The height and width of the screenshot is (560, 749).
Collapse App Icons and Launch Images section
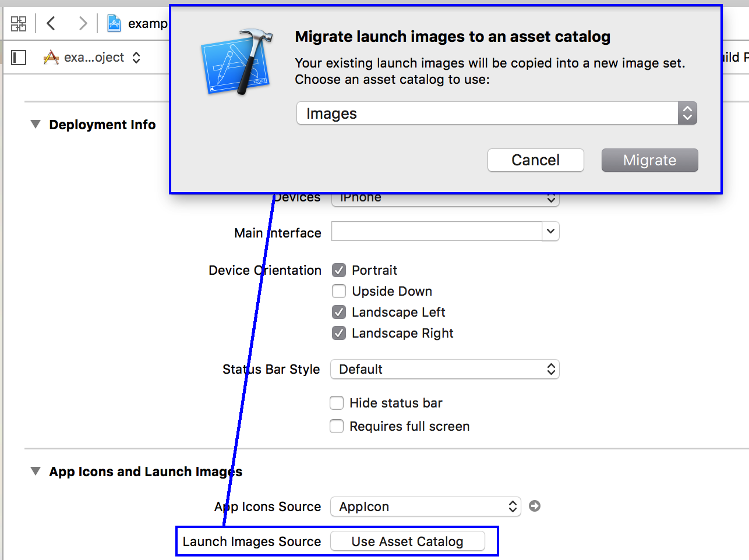point(36,472)
